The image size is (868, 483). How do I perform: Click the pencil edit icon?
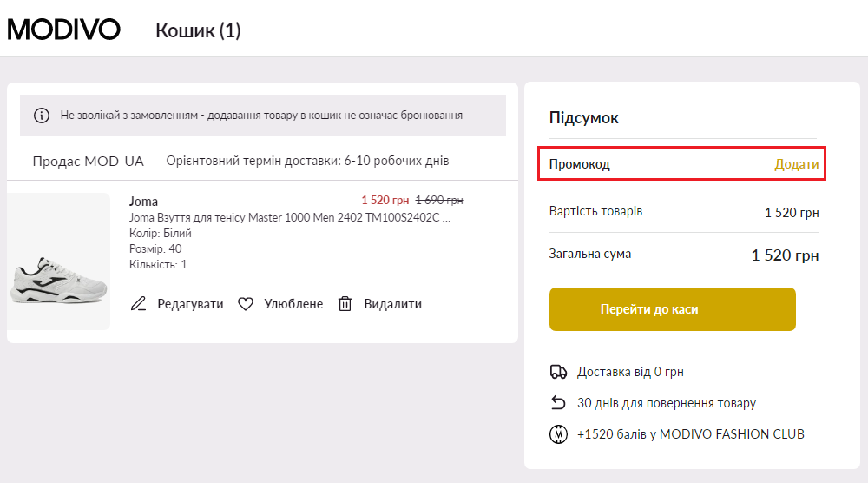tap(138, 303)
